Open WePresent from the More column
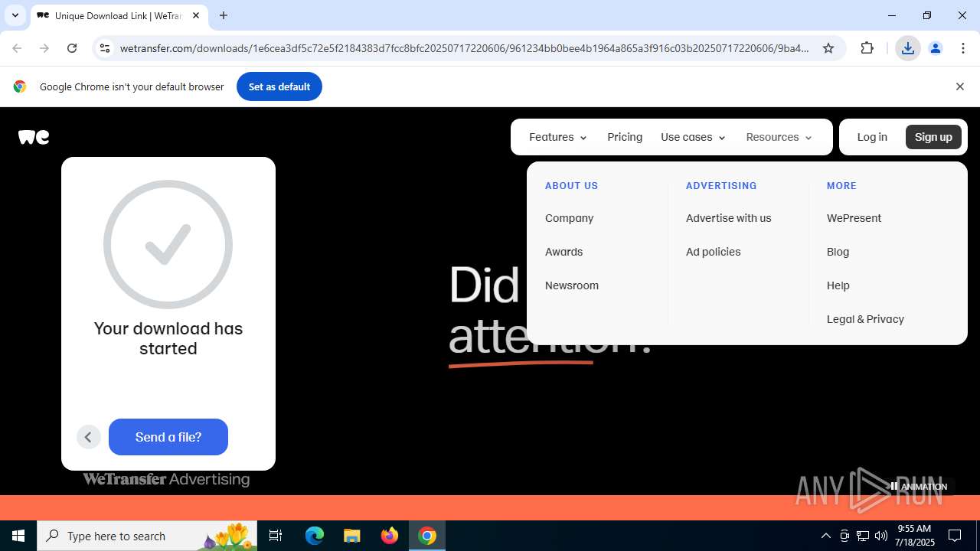Image resolution: width=980 pixels, height=551 pixels. tap(854, 218)
